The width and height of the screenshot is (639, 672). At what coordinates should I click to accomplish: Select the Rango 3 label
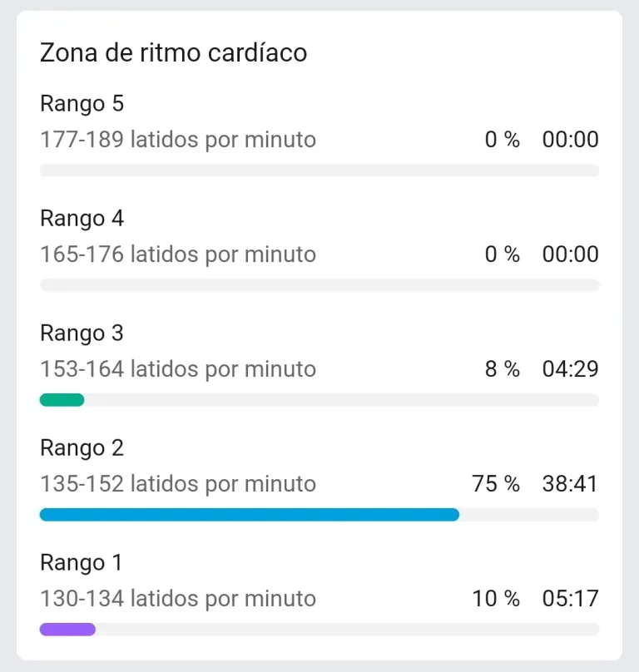pyautogui.click(x=82, y=334)
